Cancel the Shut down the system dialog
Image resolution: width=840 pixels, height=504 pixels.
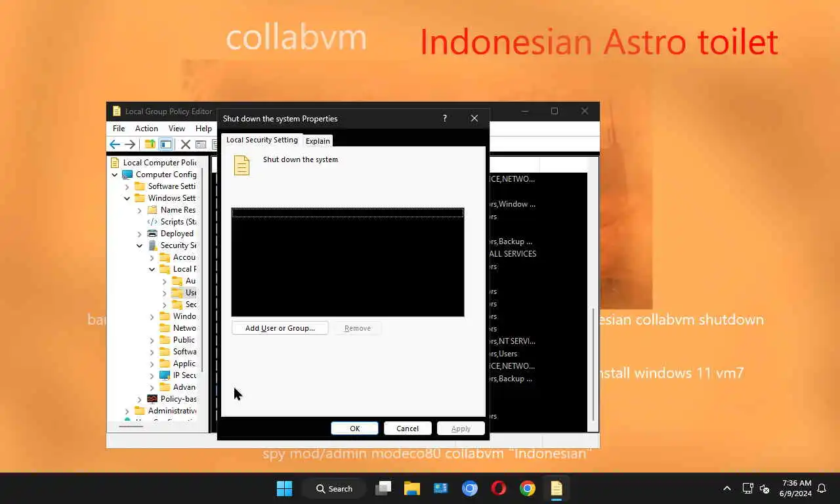click(408, 429)
